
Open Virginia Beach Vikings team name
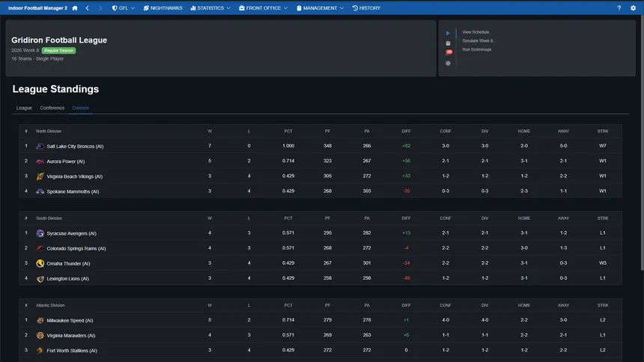(x=75, y=177)
